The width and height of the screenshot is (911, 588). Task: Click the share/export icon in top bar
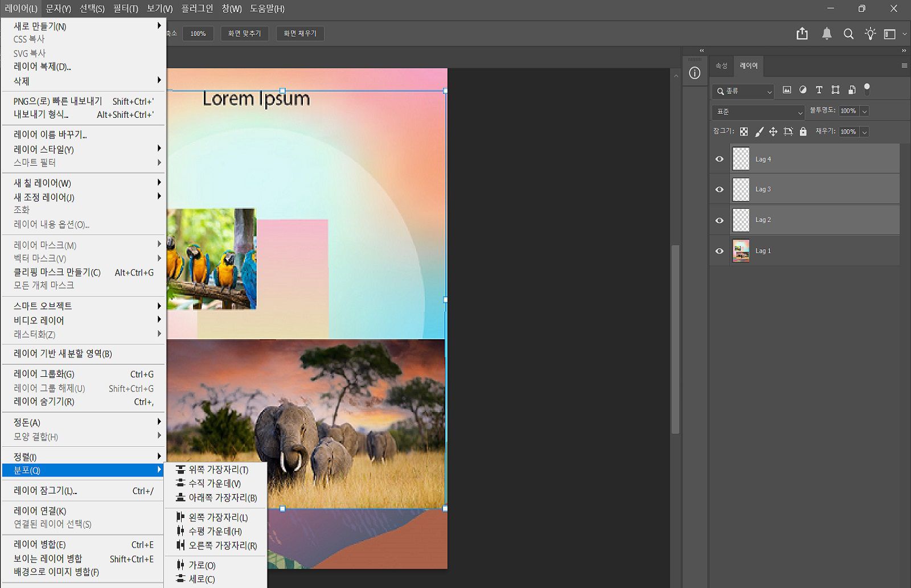(x=802, y=34)
